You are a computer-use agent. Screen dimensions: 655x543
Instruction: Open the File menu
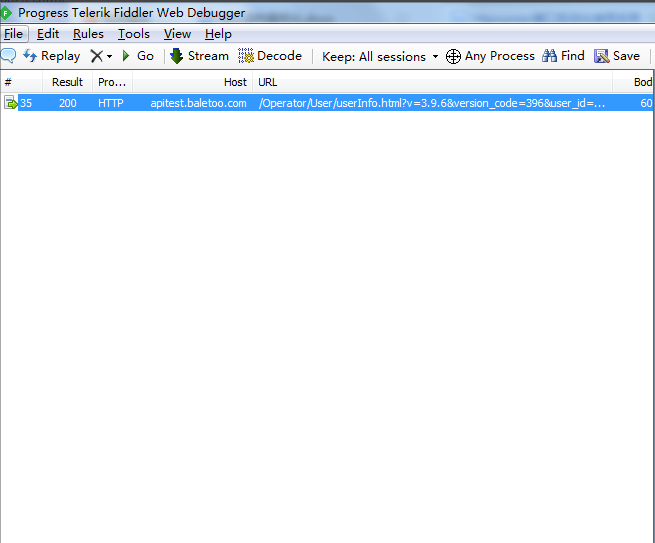pyautogui.click(x=13, y=34)
